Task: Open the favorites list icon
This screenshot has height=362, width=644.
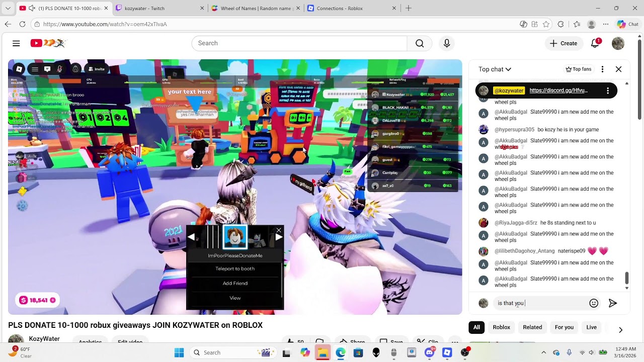Action: click(x=577, y=24)
